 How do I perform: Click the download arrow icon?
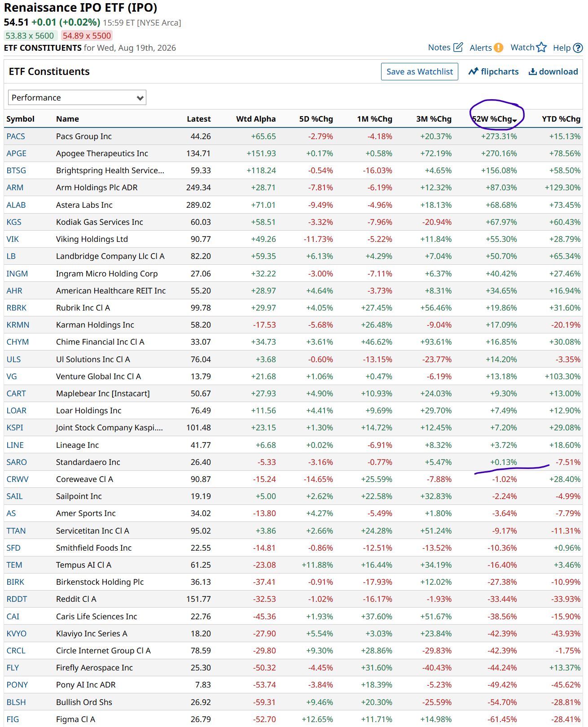pos(532,71)
